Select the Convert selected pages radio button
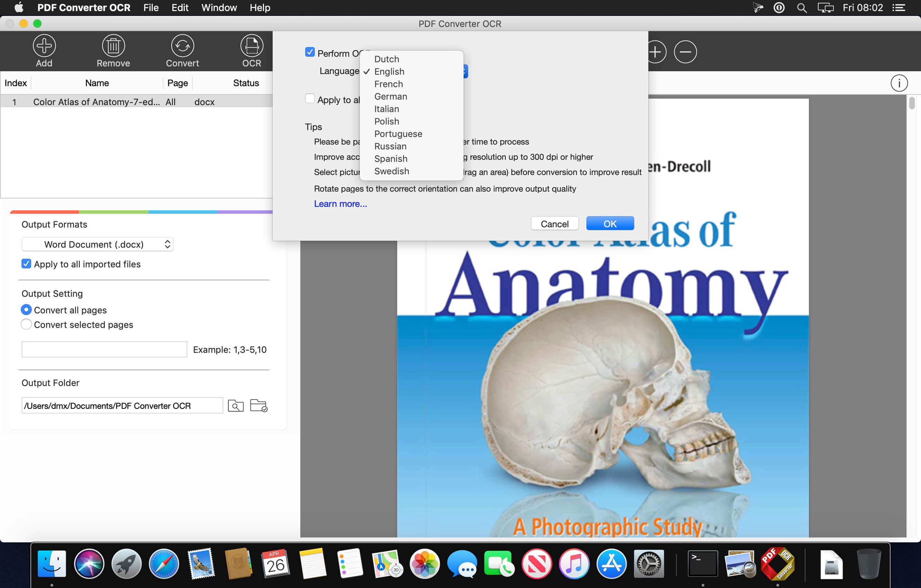This screenshot has height=588, width=921. tap(26, 324)
